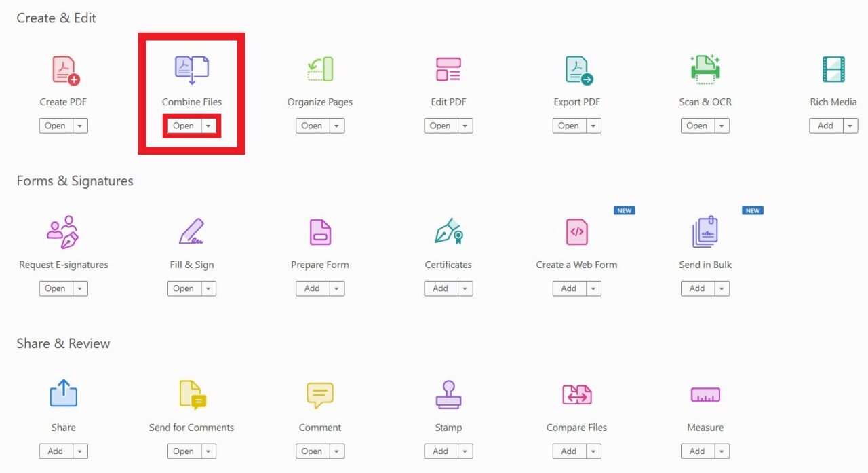Click NEW badge above Send in Bulk
The height and width of the screenshot is (473, 868).
753,210
